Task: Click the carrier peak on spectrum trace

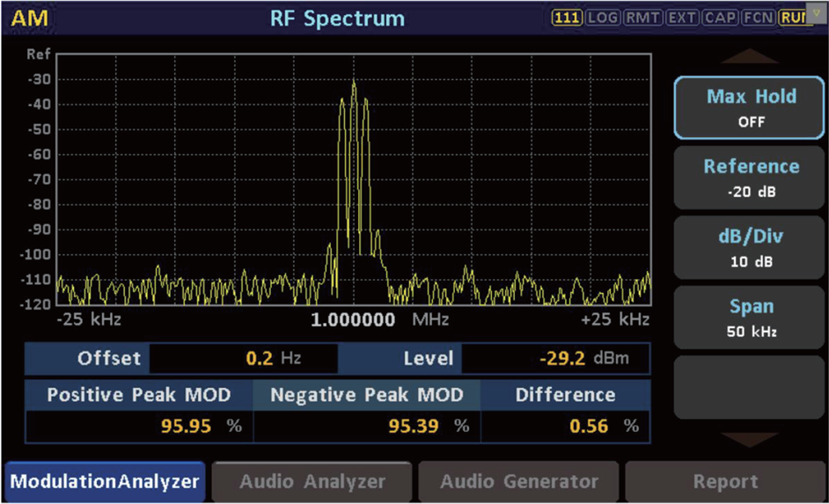Action: pos(354,84)
